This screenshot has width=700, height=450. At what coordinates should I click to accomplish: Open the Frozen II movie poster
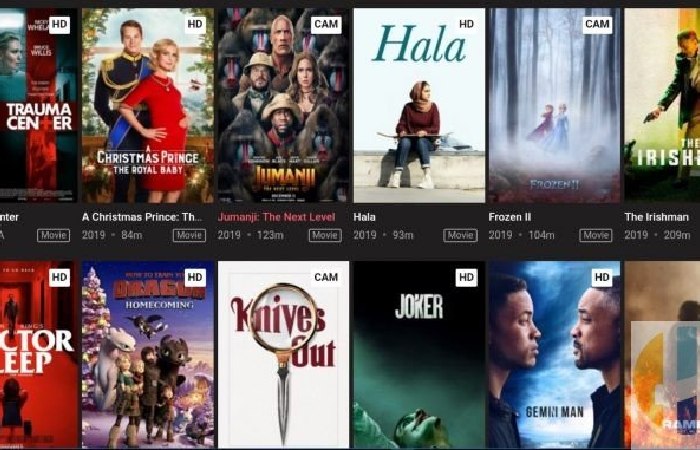coord(555,105)
